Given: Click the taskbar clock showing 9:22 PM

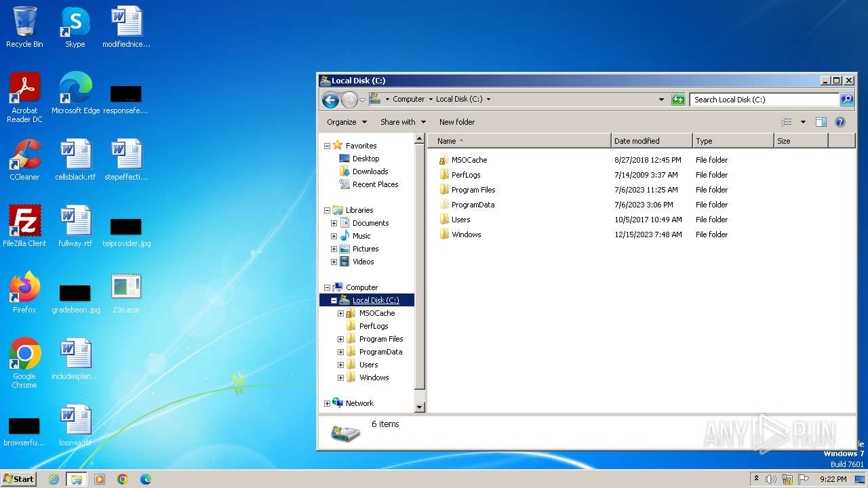Looking at the screenshot, I should [833, 479].
